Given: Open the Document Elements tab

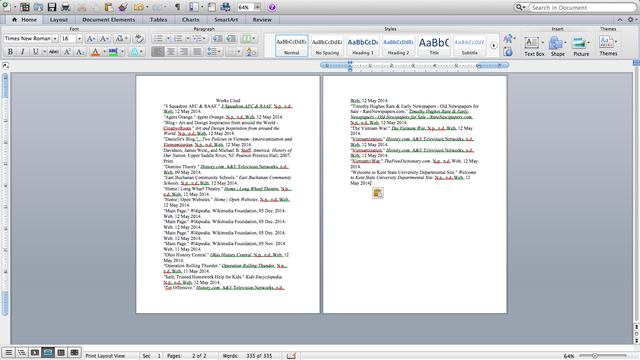Looking at the screenshot, I should coord(109,20).
